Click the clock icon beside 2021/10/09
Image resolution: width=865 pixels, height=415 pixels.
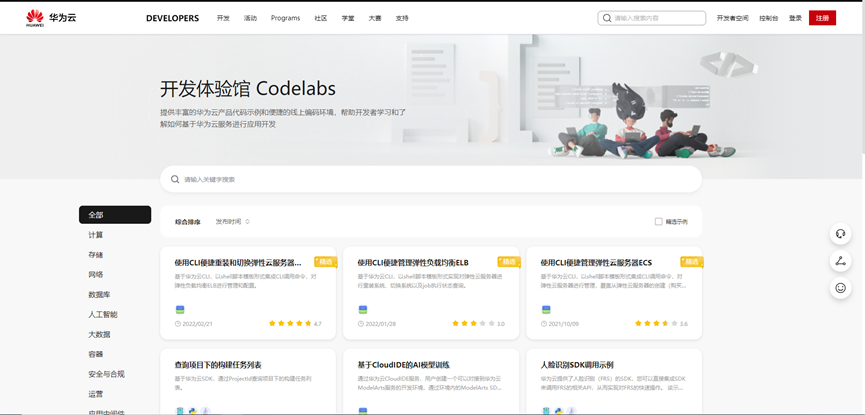[544, 324]
